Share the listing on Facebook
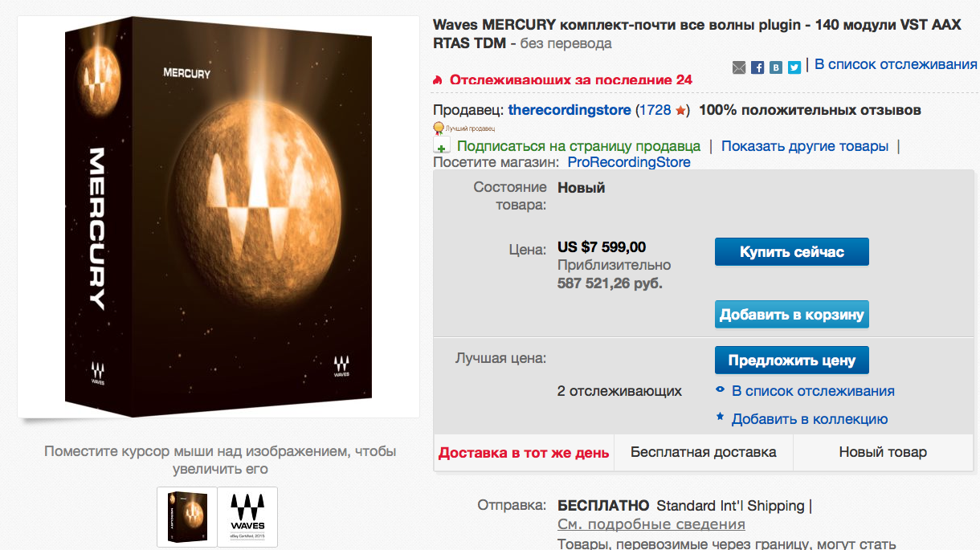The height and width of the screenshot is (550, 980). tap(757, 67)
